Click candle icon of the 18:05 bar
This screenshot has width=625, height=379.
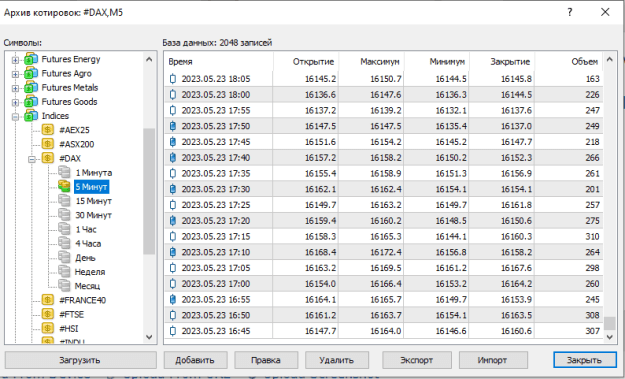tap(173, 79)
